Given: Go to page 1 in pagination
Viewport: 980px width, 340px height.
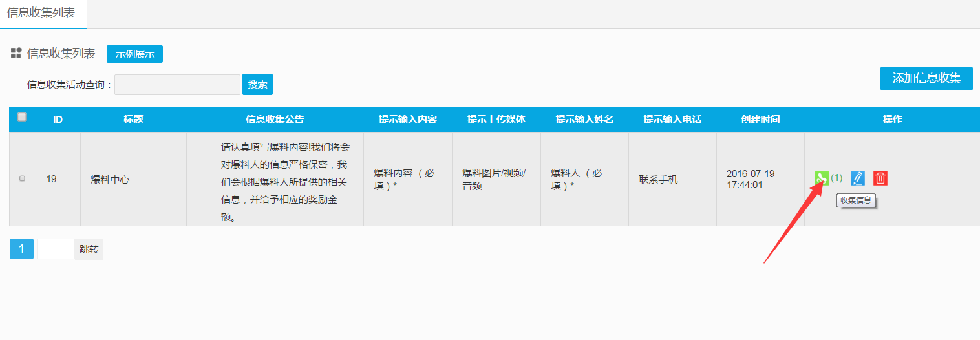Looking at the screenshot, I should point(21,249).
